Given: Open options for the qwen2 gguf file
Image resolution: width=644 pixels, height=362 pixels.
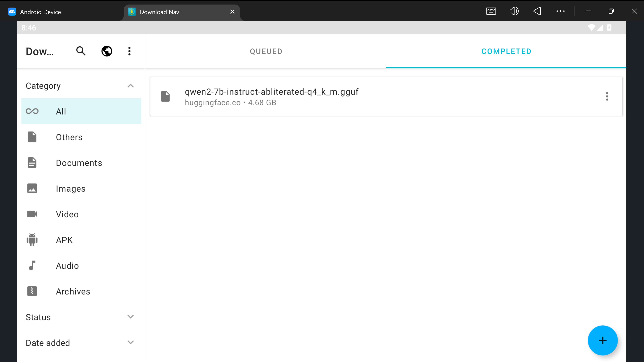Looking at the screenshot, I should pos(607,96).
